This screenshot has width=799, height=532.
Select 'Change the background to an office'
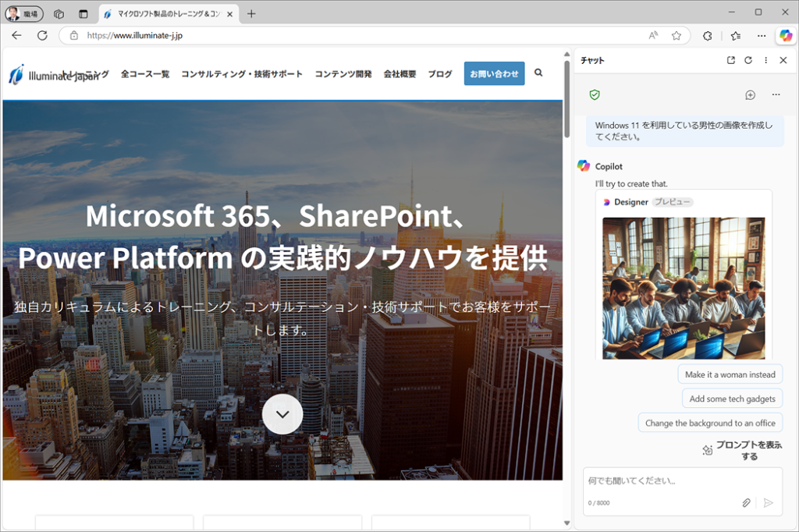[710, 423]
